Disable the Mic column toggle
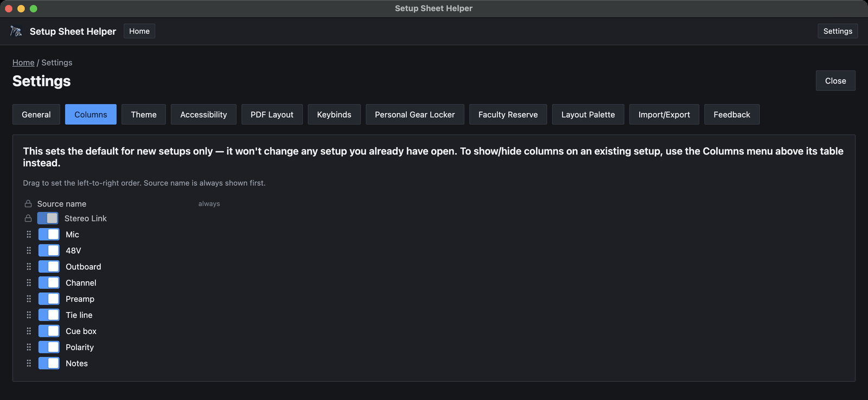The width and height of the screenshot is (868, 400). [49, 234]
